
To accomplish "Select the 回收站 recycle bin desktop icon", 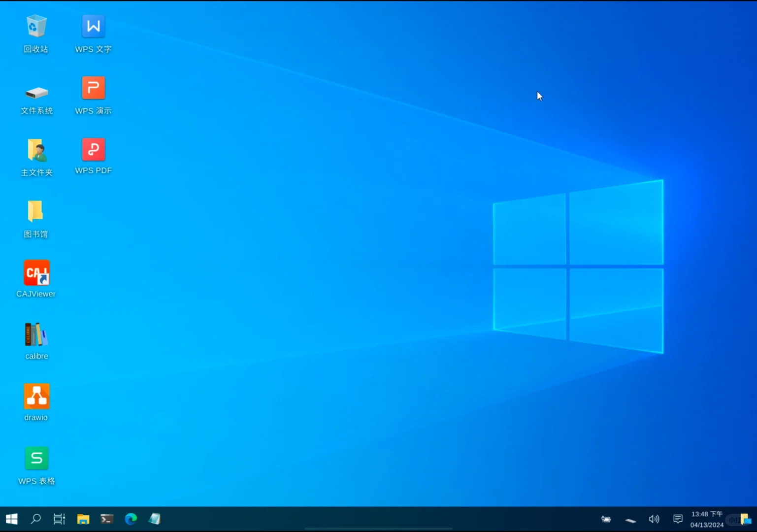I will [36, 33].
